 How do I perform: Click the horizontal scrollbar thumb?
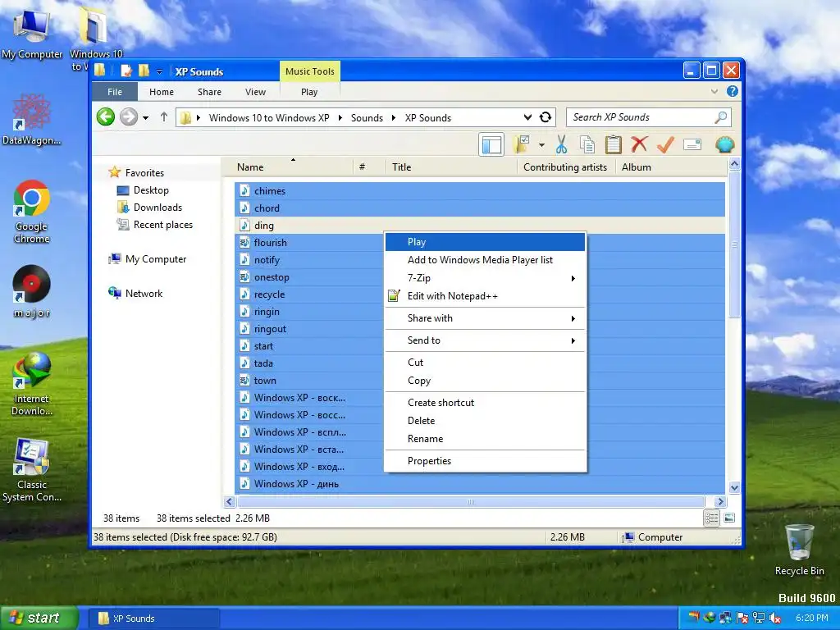coord(471,502)
